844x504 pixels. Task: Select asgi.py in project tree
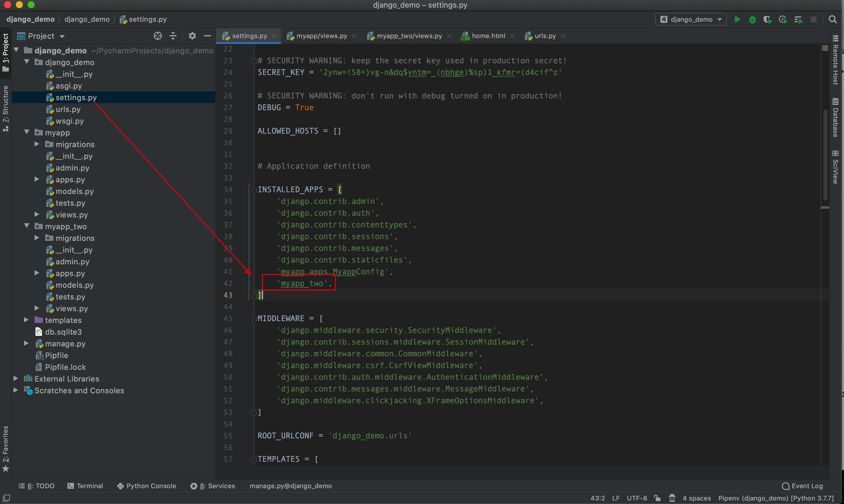pyautogui.click(x=69, y=86)
